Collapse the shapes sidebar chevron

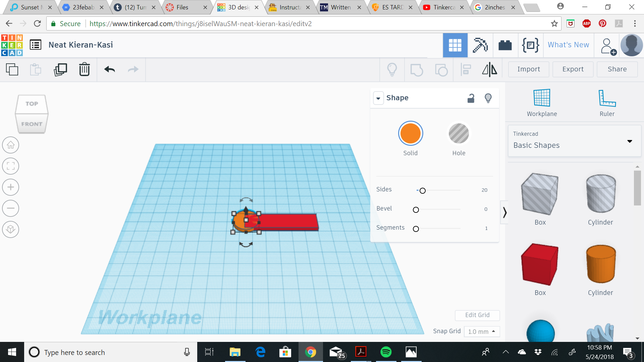[504, 213]
